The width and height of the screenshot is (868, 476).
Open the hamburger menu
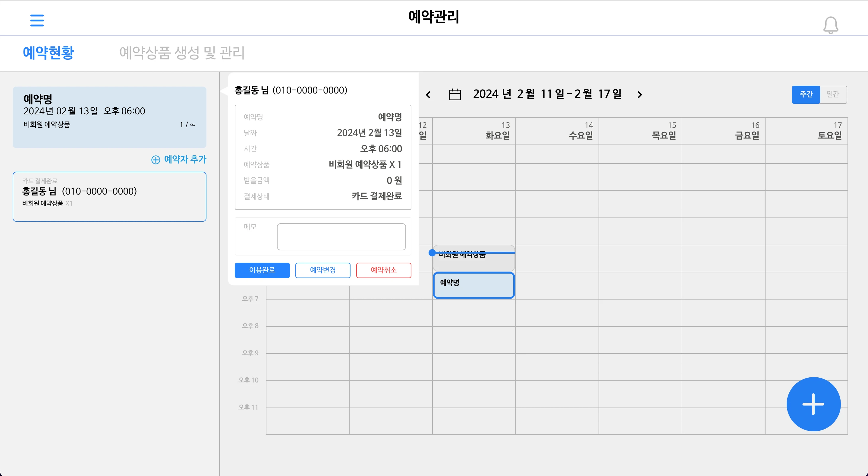click(x=37, y=20)
